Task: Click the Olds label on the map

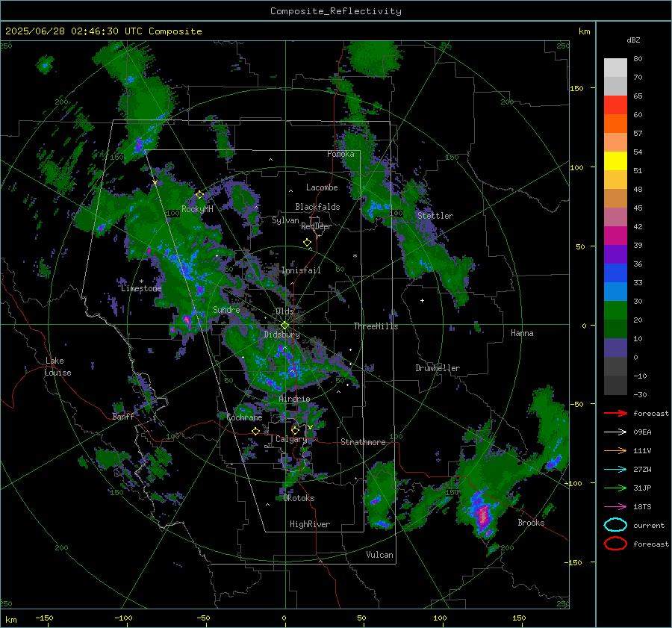Action: pyautogui.click(x=284, y=311)
